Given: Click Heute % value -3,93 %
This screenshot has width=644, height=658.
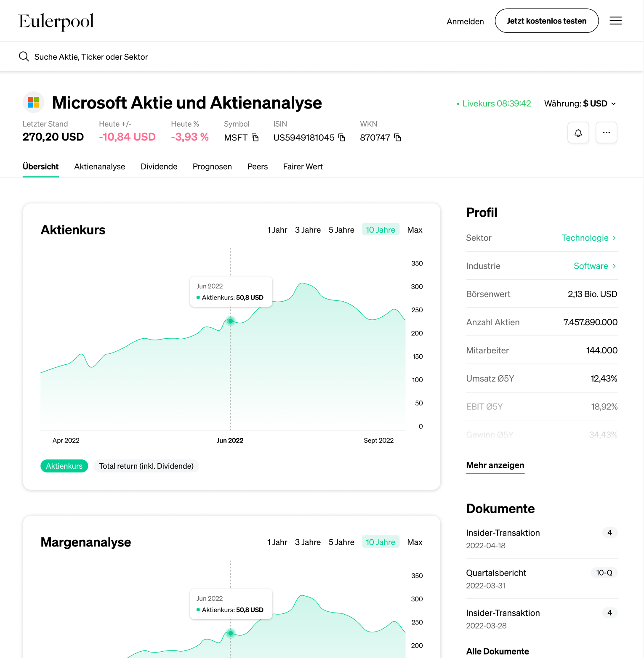Looking at the screenshot, I should pos(190,137).
